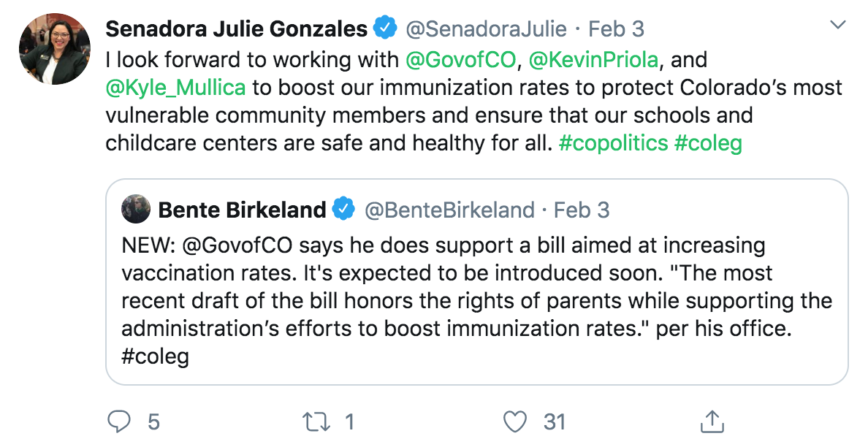The height and width of the screenshot is (447, 868).
Task: Open the @KevinPriola mention link
Action: click(x=593, y=58)
